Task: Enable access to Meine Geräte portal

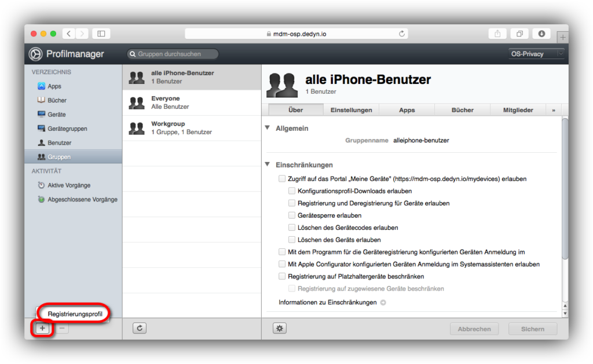Action: 282,179
